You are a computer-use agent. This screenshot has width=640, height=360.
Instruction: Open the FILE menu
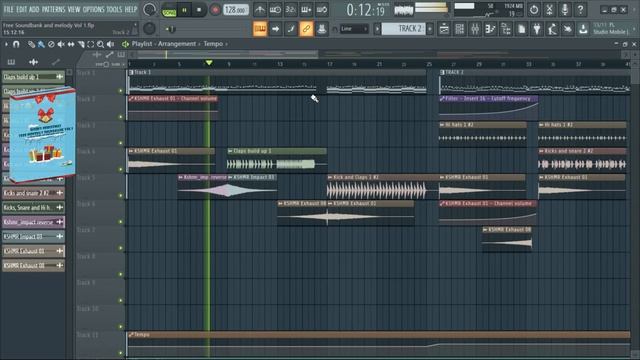pos(8,9)
